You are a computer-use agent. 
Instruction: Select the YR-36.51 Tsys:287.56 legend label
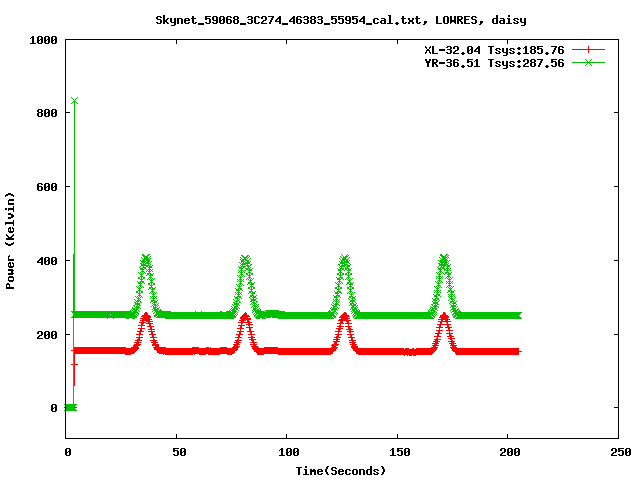(x=494, y=63)
